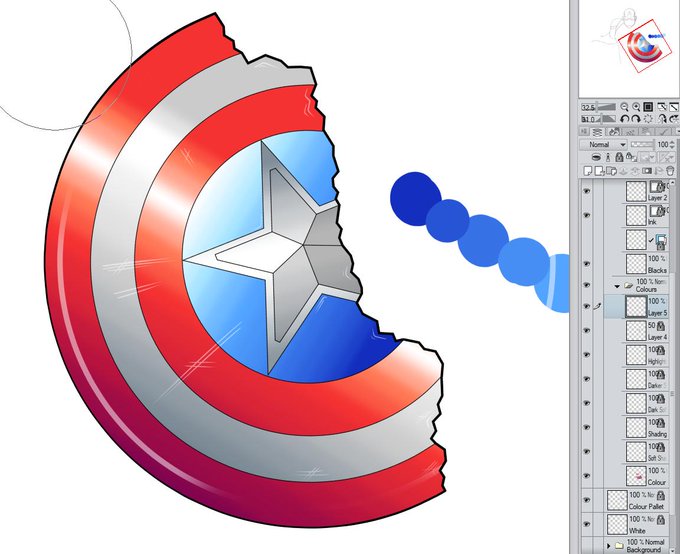Click Layer 5 thumbnail
The height and width of the screenshot is (554, 680).
pos(636,306)
